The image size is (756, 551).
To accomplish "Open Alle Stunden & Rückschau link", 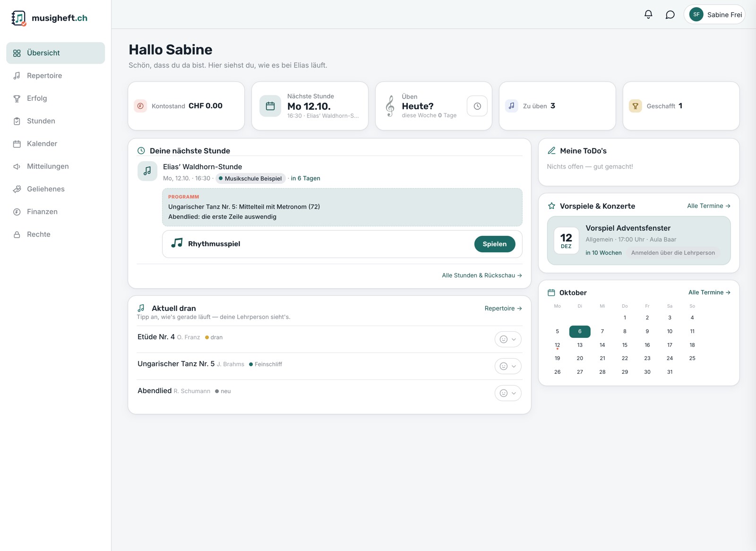I will click(x=482, y=275).
